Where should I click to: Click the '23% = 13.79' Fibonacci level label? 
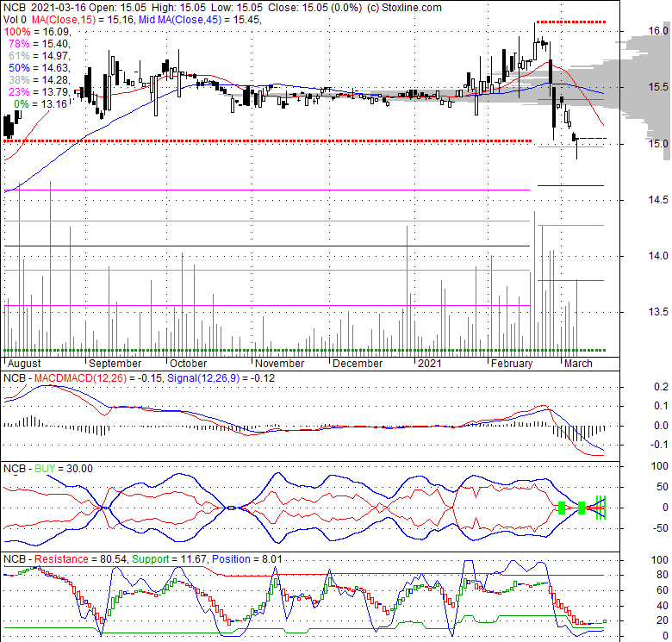40,91
